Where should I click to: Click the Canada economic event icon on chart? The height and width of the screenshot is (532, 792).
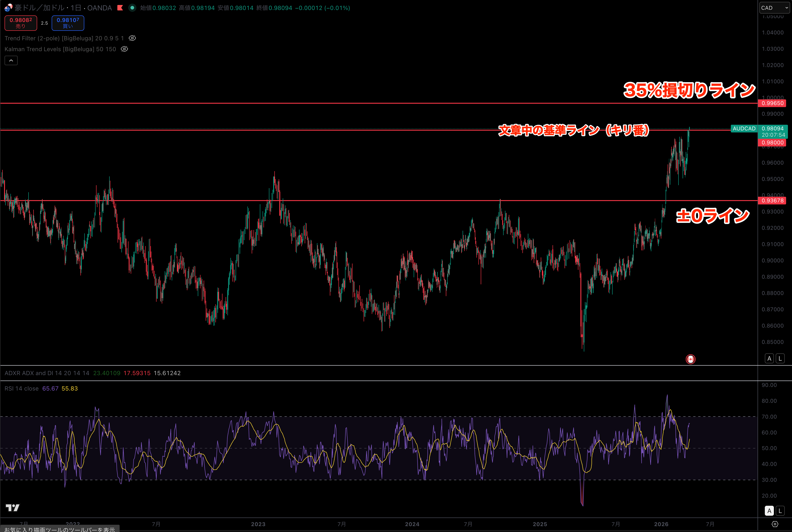tap(690, 359)
